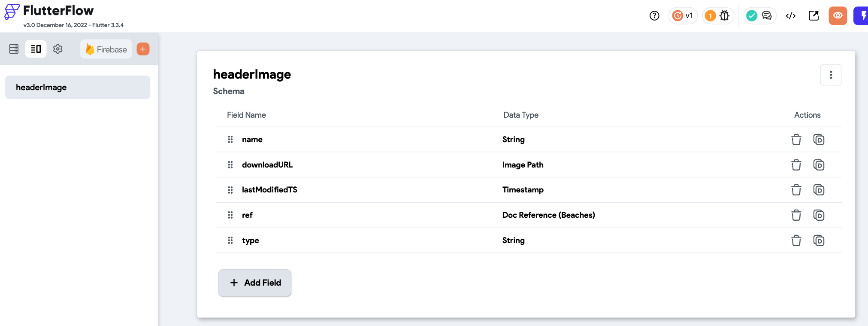Click the Firebase button

coord(106,49)
